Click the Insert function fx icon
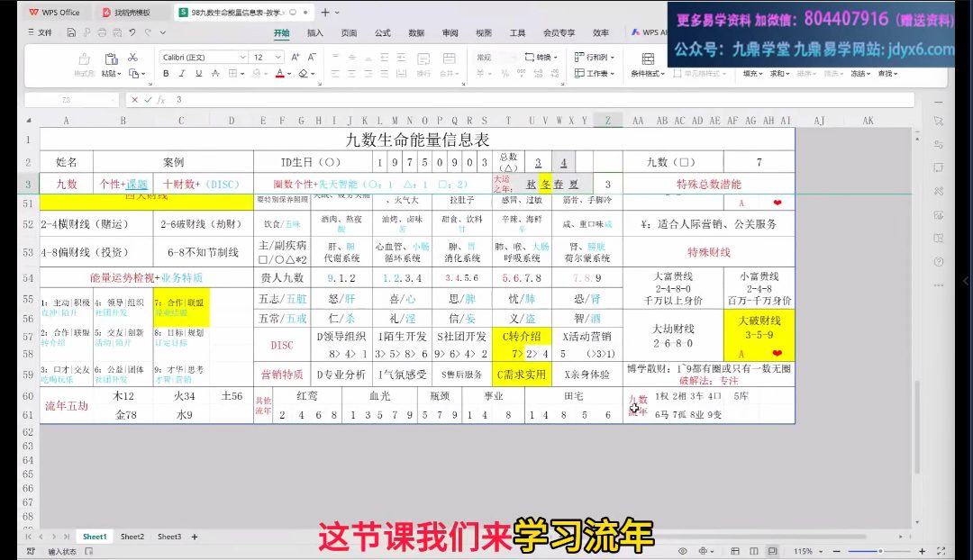973x560 pixels. click(x=161, y=100)
